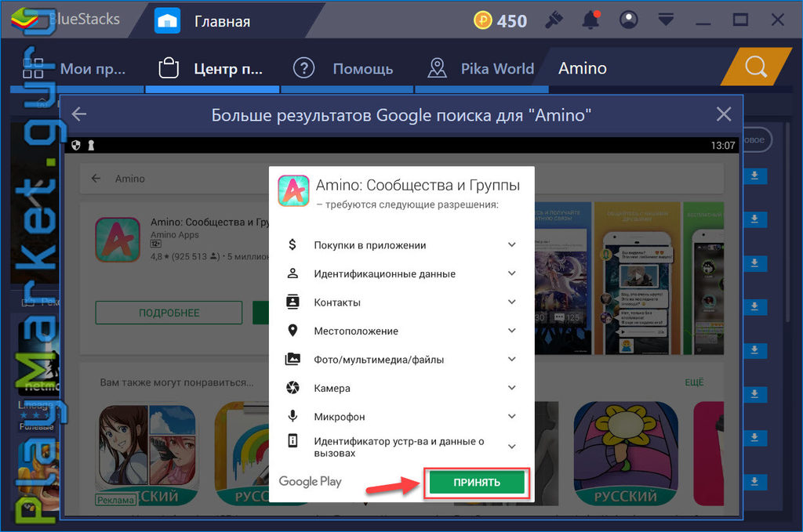Click the camera shutter icon
The width and height of the screenshot is (803, 532).
pyautogui.click(x=292, y=388)
